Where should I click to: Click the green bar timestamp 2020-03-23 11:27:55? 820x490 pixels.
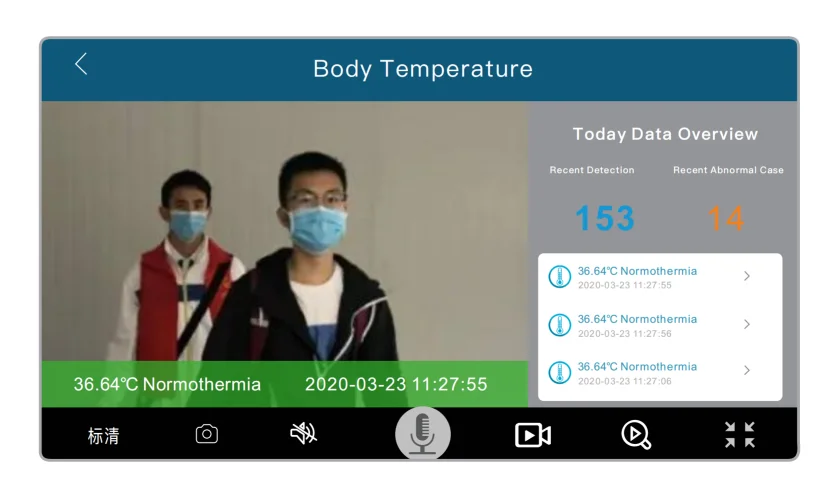pyautogui.click(x=396, y=384)
